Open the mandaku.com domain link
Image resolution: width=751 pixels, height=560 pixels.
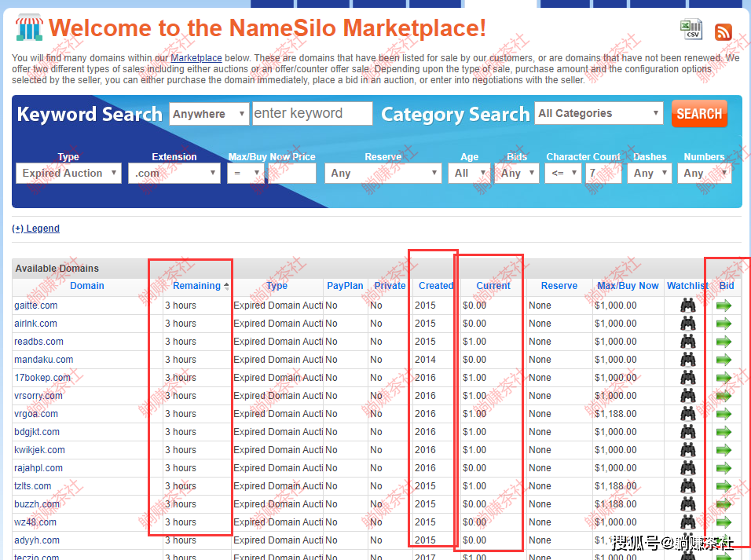point(43,360)
